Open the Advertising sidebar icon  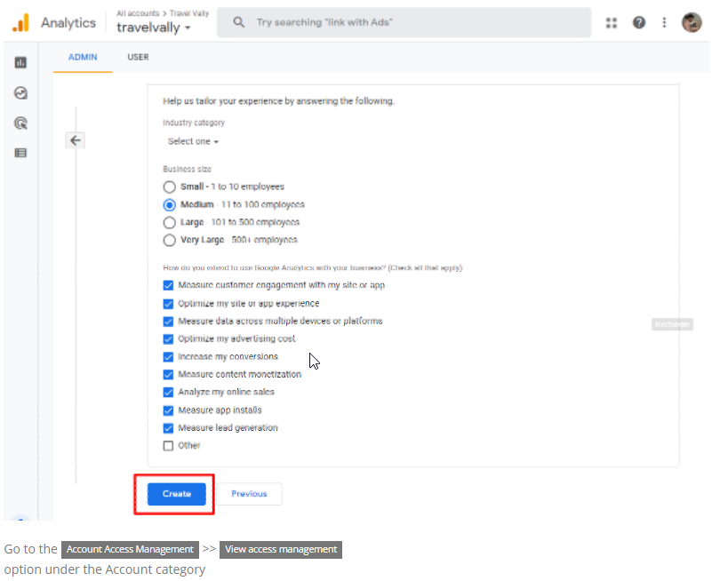(x=20, y=123)
